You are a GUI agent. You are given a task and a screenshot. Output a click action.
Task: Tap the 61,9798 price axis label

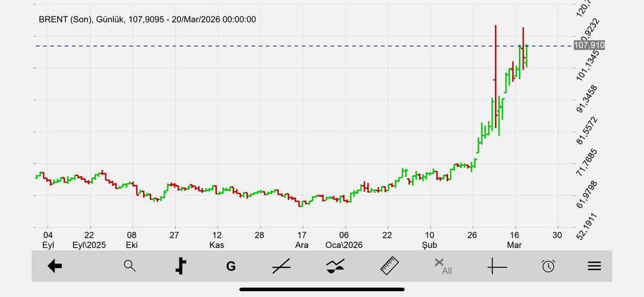[586, 195]
